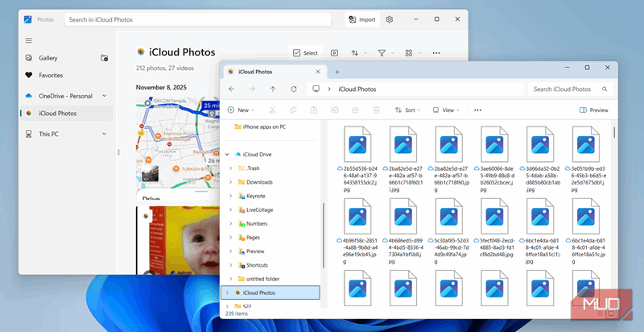This screenshot has width=644, height=332.
Task: Click the add folder icon beside Gallery
Action: 105,58
